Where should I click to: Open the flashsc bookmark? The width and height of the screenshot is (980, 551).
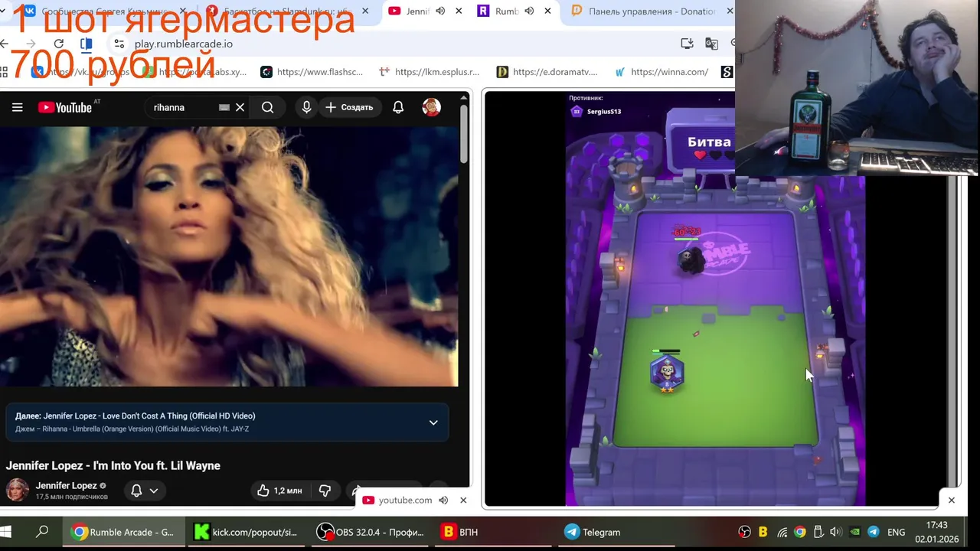click(312, 72)
